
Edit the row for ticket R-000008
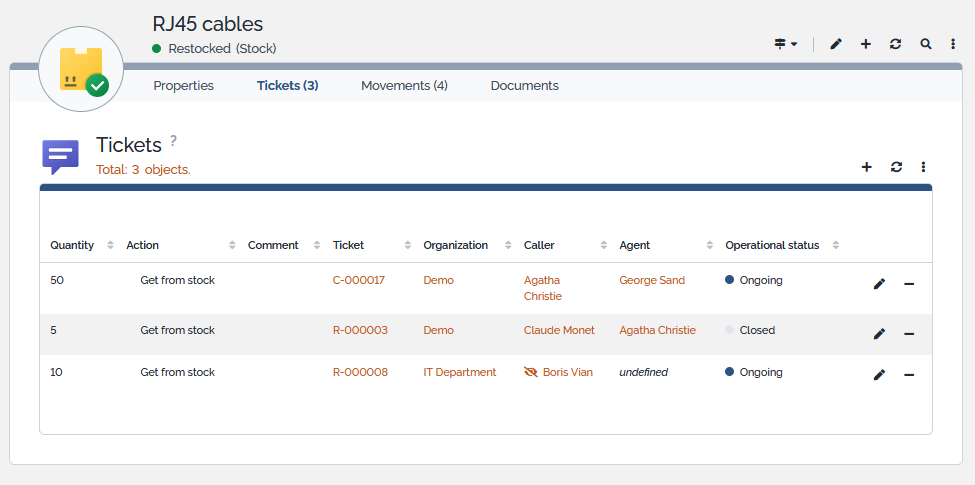pos(879,375)
